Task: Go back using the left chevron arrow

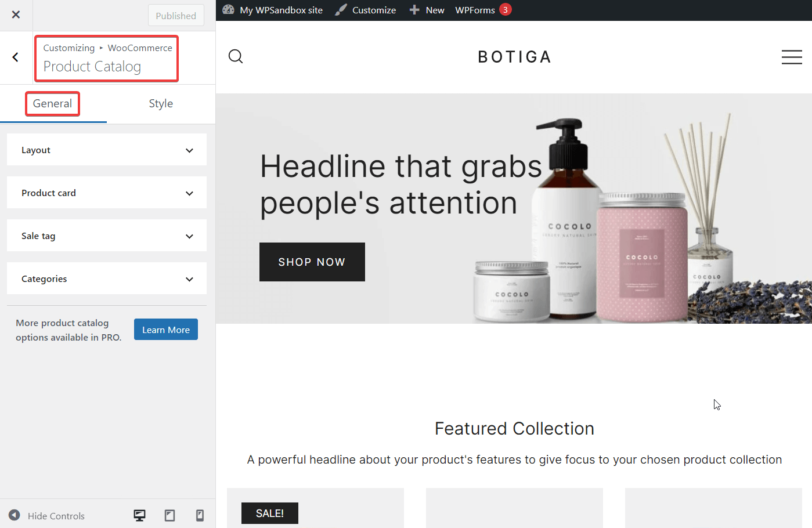Action: [x=16, y=57]
